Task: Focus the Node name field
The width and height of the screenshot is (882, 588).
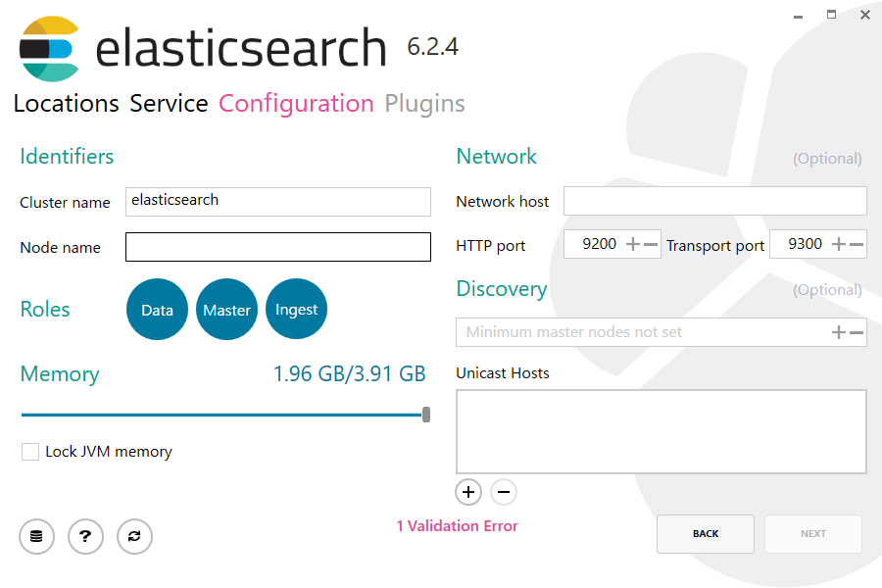Action: pos(278,247)
